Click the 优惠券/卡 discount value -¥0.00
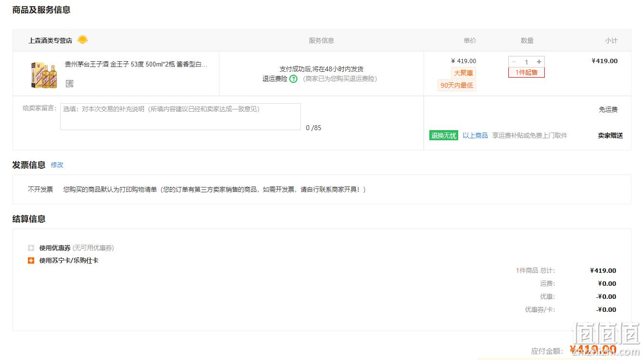The height and width of the screenshot is (360, 644). click(x=606, y=309)
